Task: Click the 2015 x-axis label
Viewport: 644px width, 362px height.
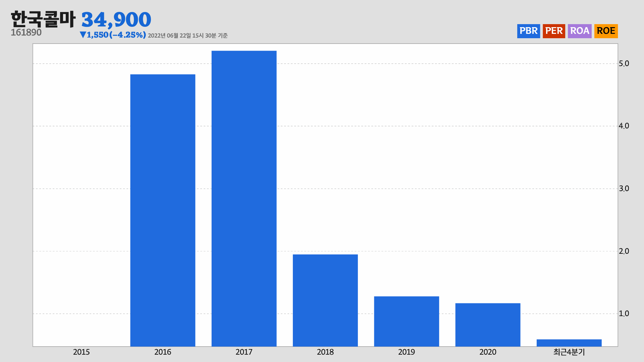Action: click(x=82, y=352)
